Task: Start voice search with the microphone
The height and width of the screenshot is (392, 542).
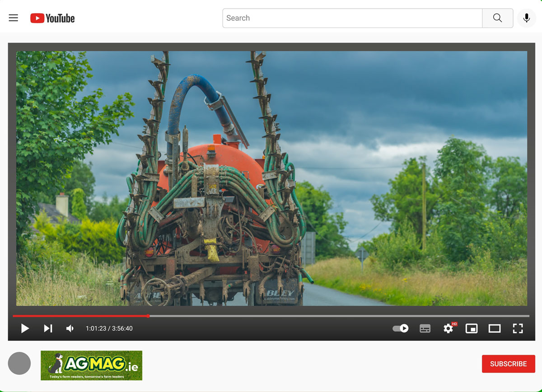Action: point(526,18)
